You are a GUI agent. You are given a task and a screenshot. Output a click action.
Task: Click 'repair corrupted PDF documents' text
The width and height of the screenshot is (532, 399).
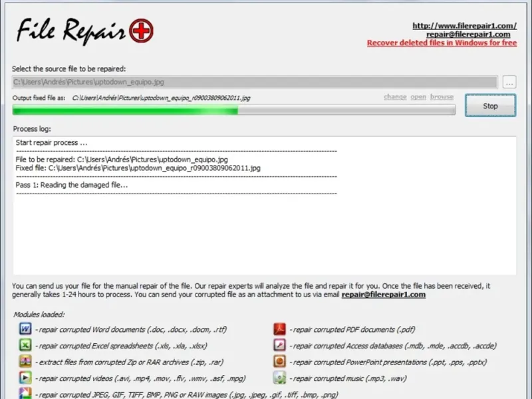click(354, 329)
